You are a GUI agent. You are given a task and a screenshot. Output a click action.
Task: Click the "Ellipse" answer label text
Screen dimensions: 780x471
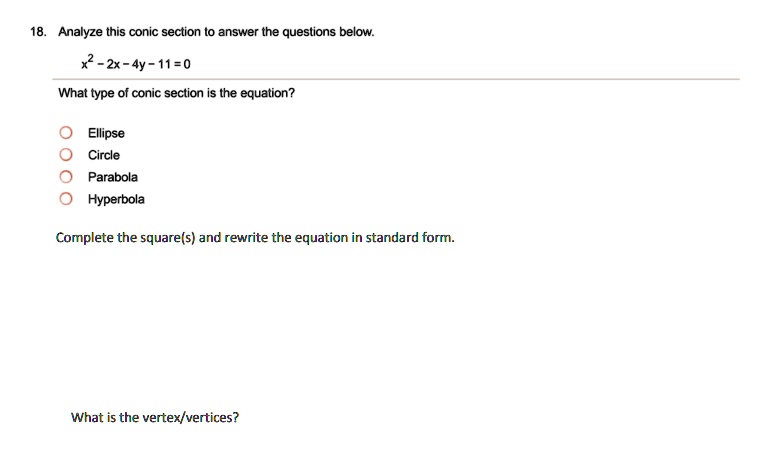point(106,133)
